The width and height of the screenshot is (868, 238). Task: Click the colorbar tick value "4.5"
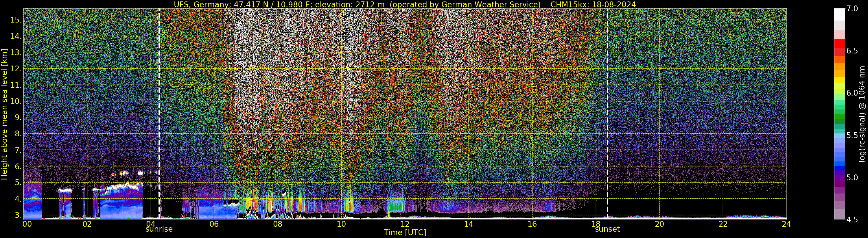point(852,220)
